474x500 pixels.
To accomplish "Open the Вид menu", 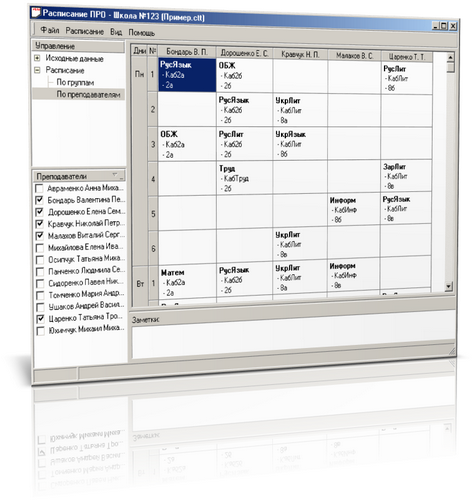I will click(116, 32).
